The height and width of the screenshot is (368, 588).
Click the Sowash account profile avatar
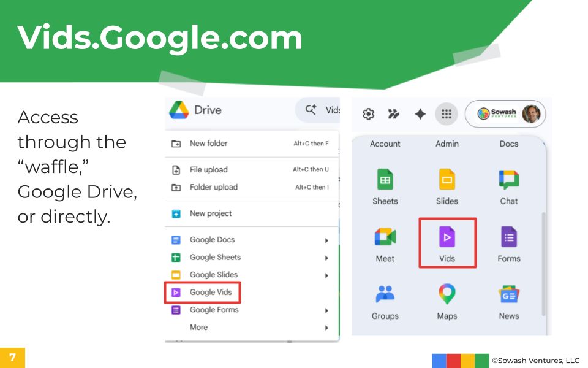click(531, 114)
